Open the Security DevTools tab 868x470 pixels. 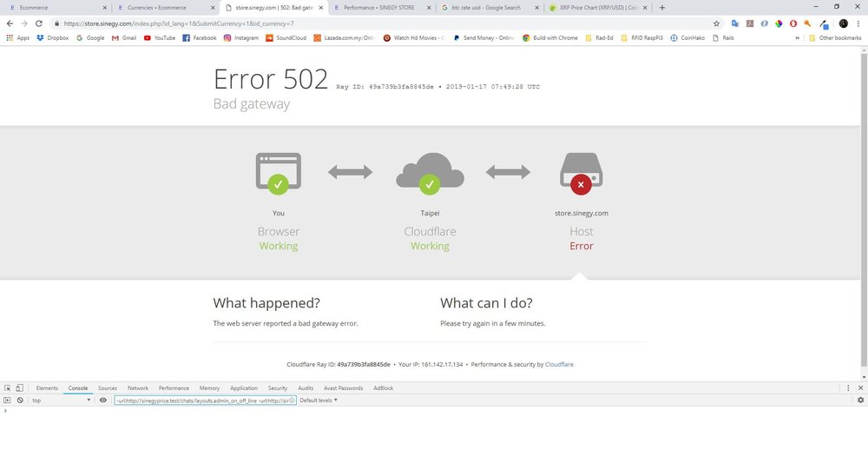(x=278, y=388)
